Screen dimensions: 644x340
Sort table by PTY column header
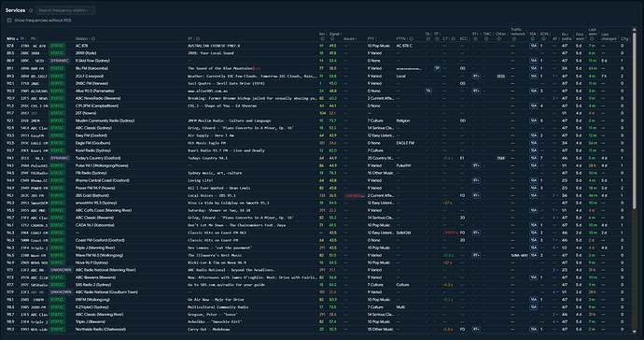[x=371, y=38]
